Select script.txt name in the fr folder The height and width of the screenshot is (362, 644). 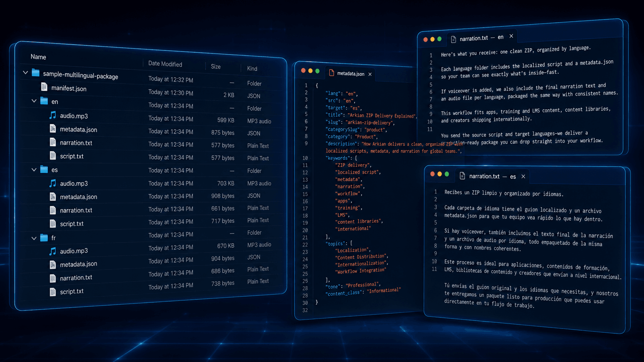click(x=72, y=292)
